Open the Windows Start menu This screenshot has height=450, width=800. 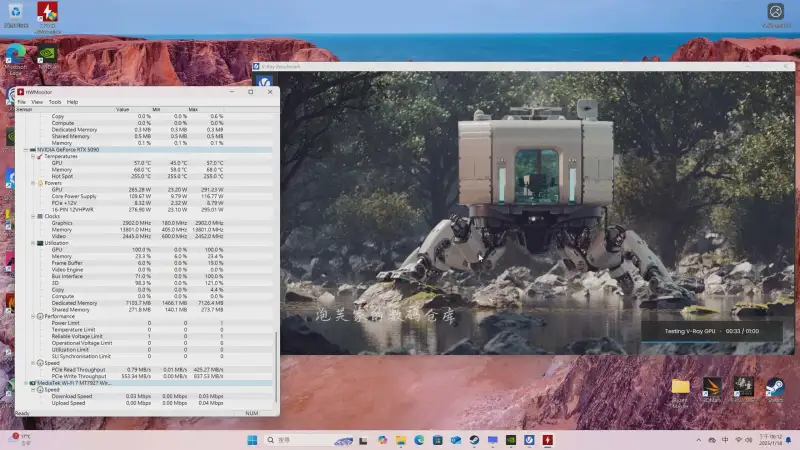[252, 440]
